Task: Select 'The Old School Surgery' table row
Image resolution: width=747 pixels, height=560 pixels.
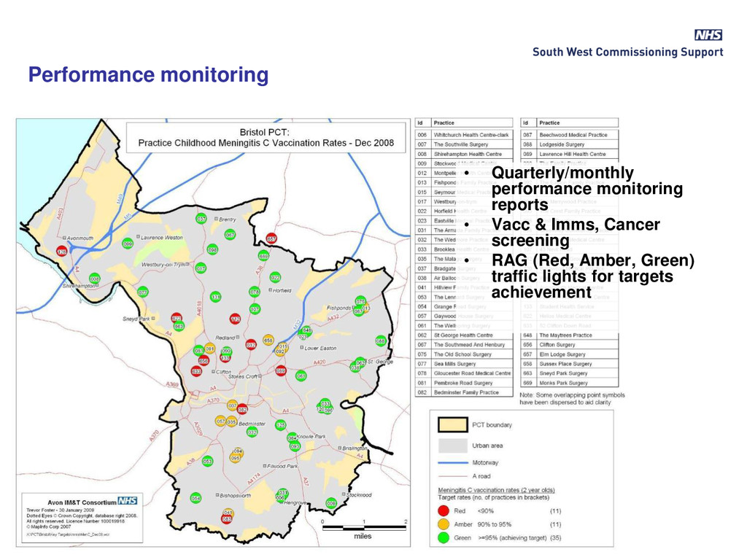Action: pyautogui.click(x=464, y=354)
